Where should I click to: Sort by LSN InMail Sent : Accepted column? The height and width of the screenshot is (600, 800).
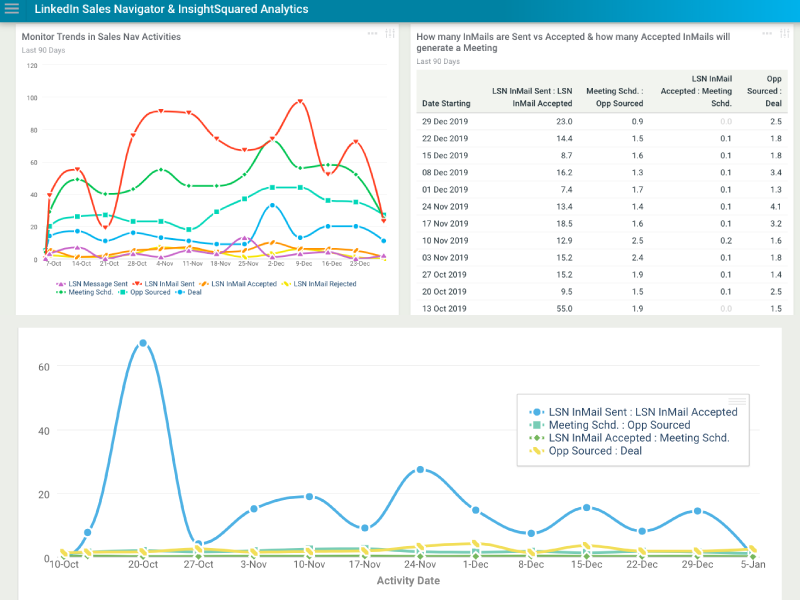click(x=532, y=97)
